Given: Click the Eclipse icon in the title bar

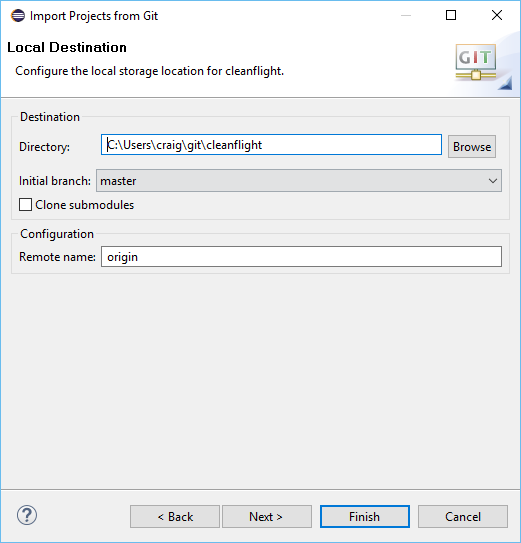Looking at the screenshot, I should pyautogui.click(x=18, y=16).
